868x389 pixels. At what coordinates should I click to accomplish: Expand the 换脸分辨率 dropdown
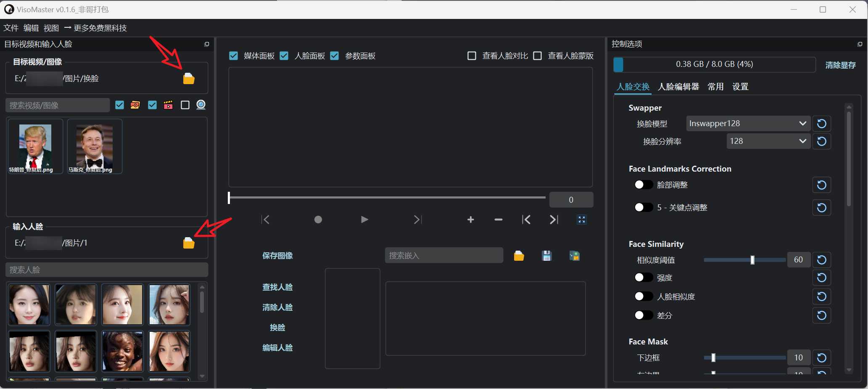point(768,141)
